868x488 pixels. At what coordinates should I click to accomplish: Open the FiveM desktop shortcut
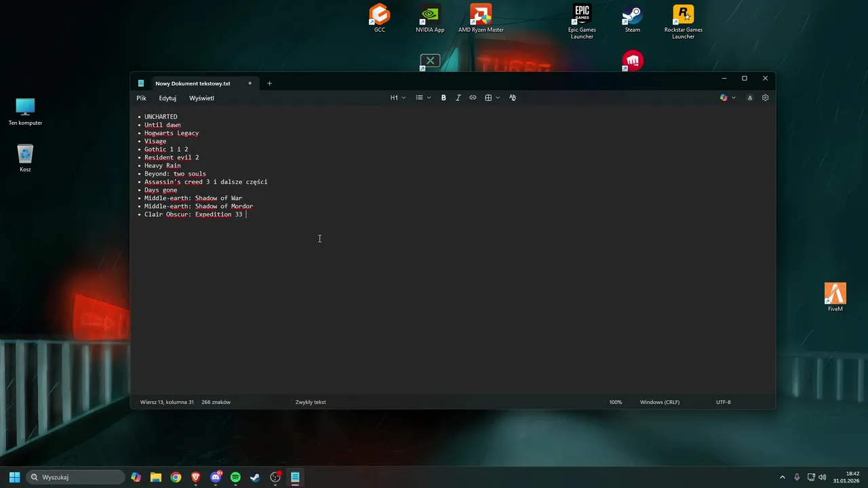pos(835,298)
